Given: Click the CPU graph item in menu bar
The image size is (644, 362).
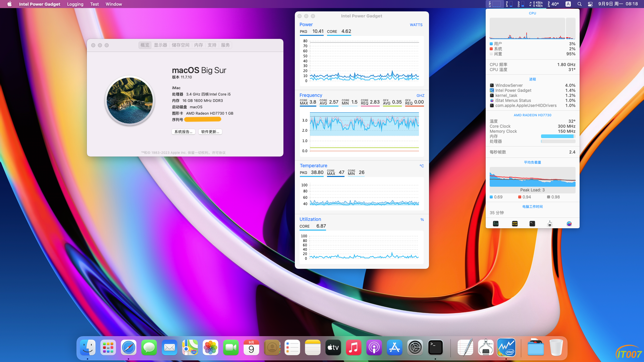Looking at the screenshot, I should tap(495, 4).
